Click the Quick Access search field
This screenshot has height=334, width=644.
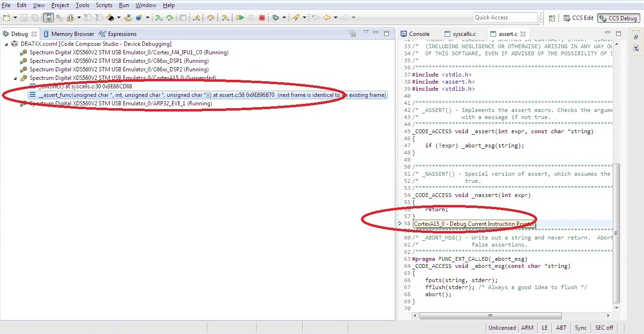tap(506, 17)
